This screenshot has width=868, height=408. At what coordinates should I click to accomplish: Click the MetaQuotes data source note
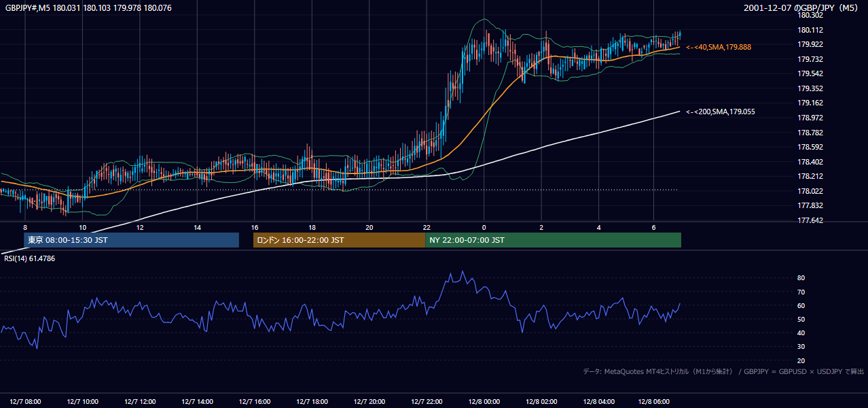coord(723,371)
